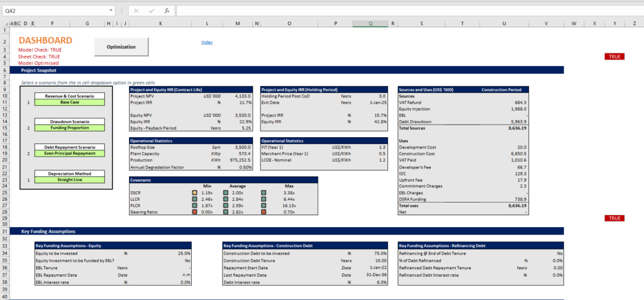Image resolution: width=644 pixels, height=300 pixels.
Task: Click the Name Box showing Q42
Action: pos(53,11)
